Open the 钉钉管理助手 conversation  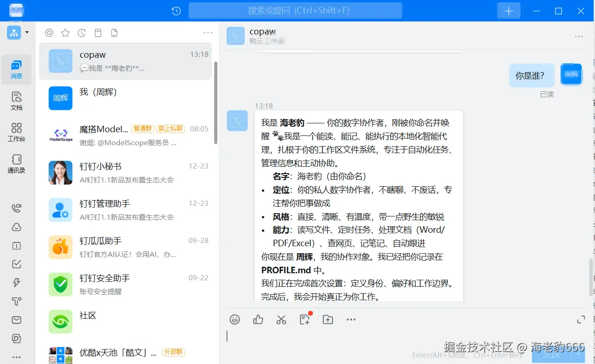125,210
